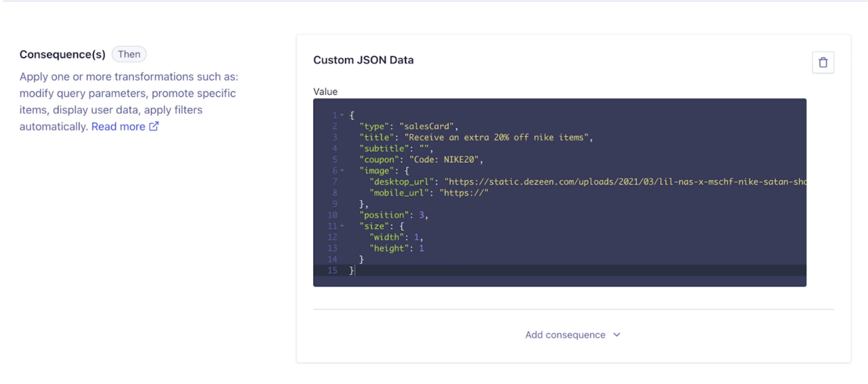The height and width of the screenshot is (384, 868).
Task: Click the Then badge next to Consequence(s)
Action: point(129,54)
